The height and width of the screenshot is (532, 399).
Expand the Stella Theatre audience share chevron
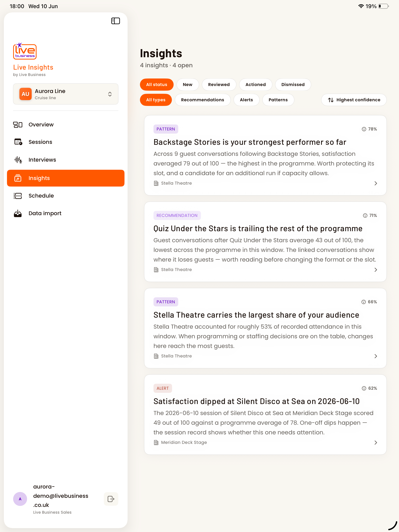click(376, 356)
